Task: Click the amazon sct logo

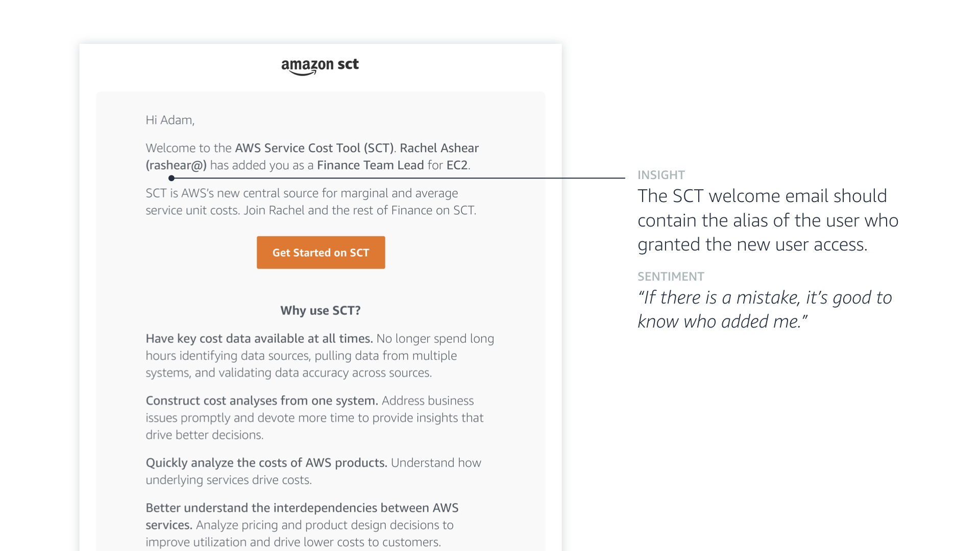Action: click(x=320, y=66)
